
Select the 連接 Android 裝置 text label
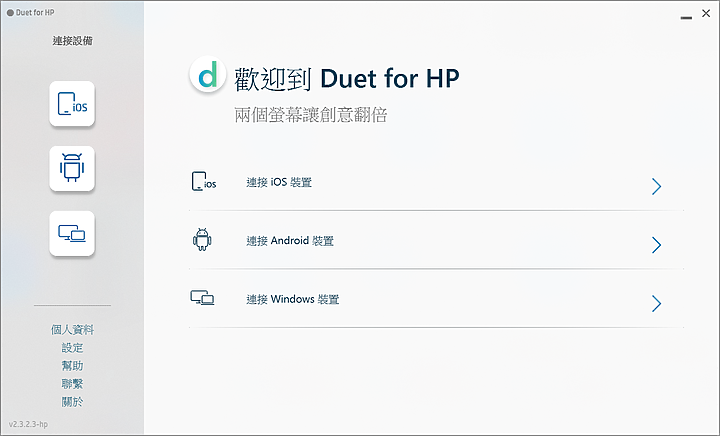[x=290, y=240]
